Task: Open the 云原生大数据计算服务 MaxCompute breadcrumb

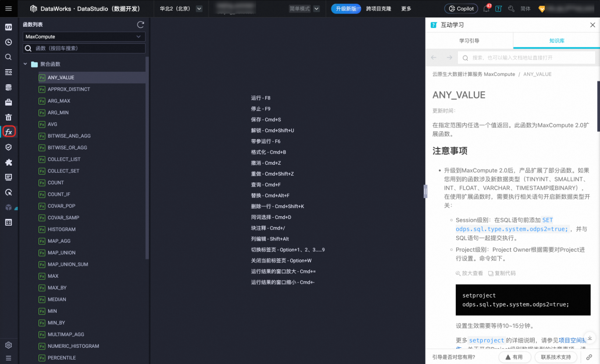Action: pos(474,74)
